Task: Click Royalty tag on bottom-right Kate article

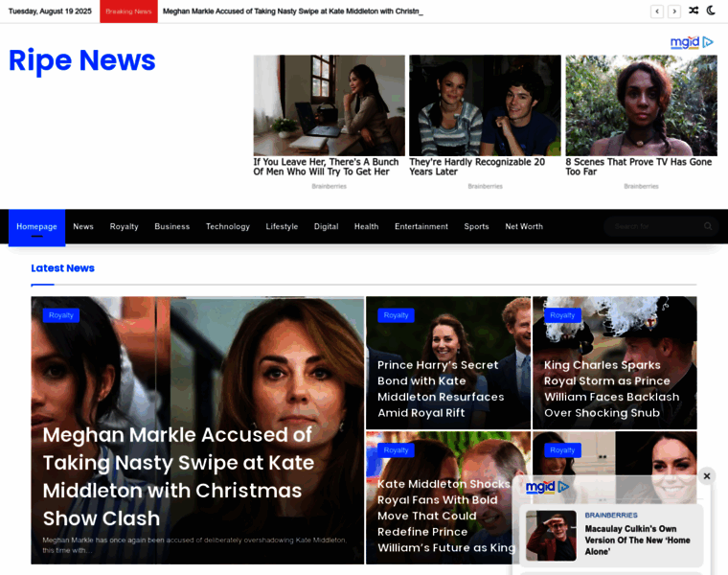Action: coord(562,450)
